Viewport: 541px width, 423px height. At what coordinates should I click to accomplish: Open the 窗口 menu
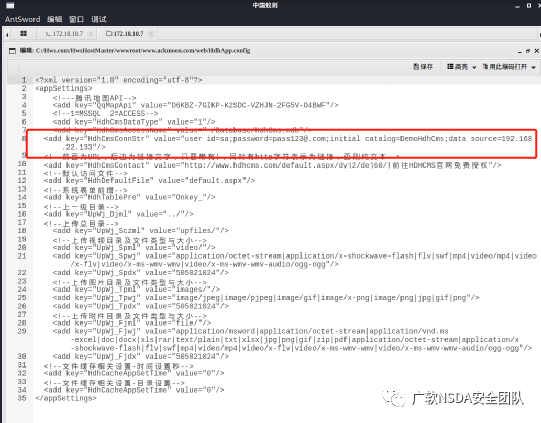(x=76, y=19)
